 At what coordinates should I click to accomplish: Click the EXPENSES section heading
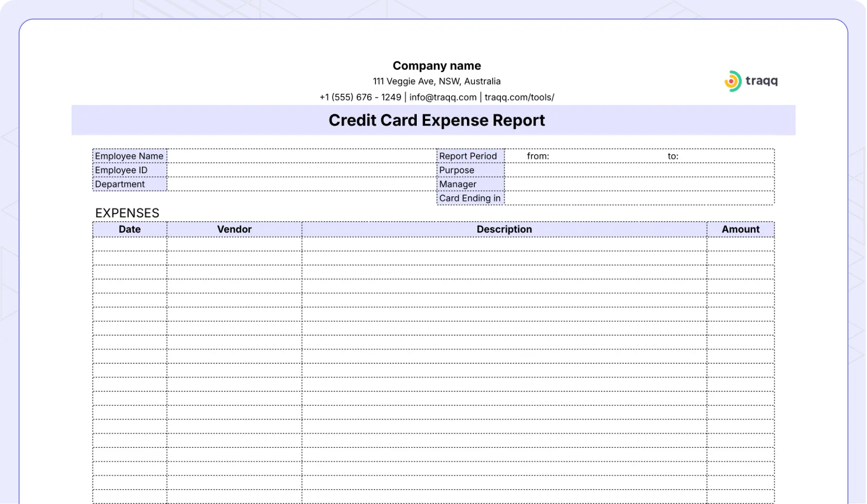[x=127, y=213]
